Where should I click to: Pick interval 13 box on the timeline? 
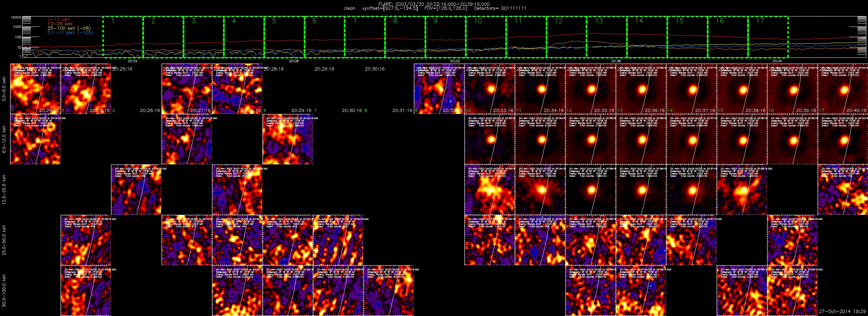tap(607, 37)
